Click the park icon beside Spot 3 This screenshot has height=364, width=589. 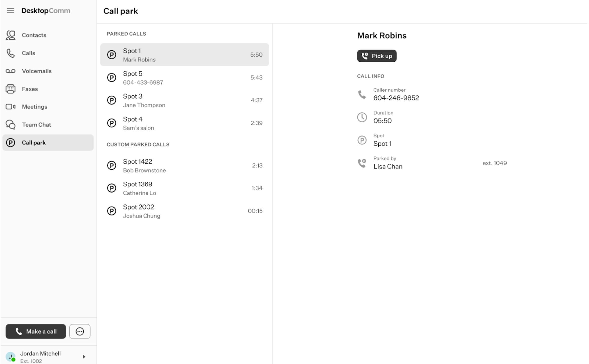(112, 100)
